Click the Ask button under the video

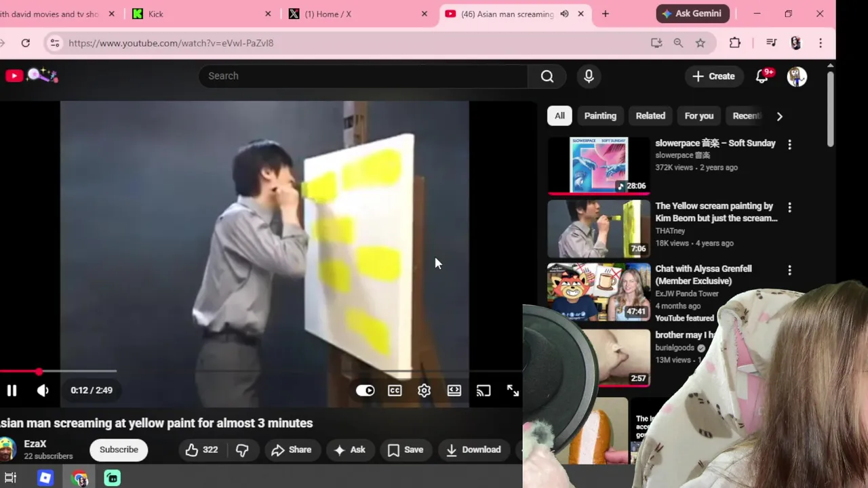coord(350,450)
